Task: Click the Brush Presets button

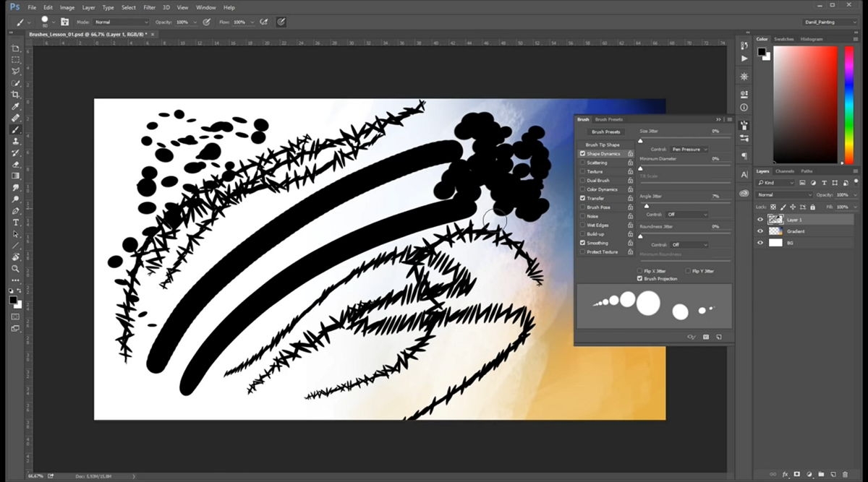Action: (606, 132)
